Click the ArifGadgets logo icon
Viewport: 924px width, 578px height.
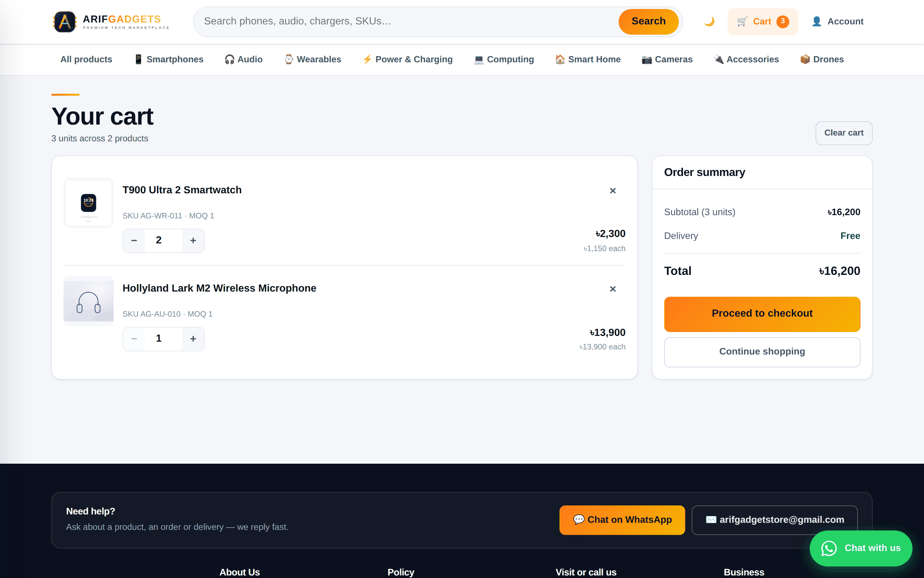pos(64,22)
